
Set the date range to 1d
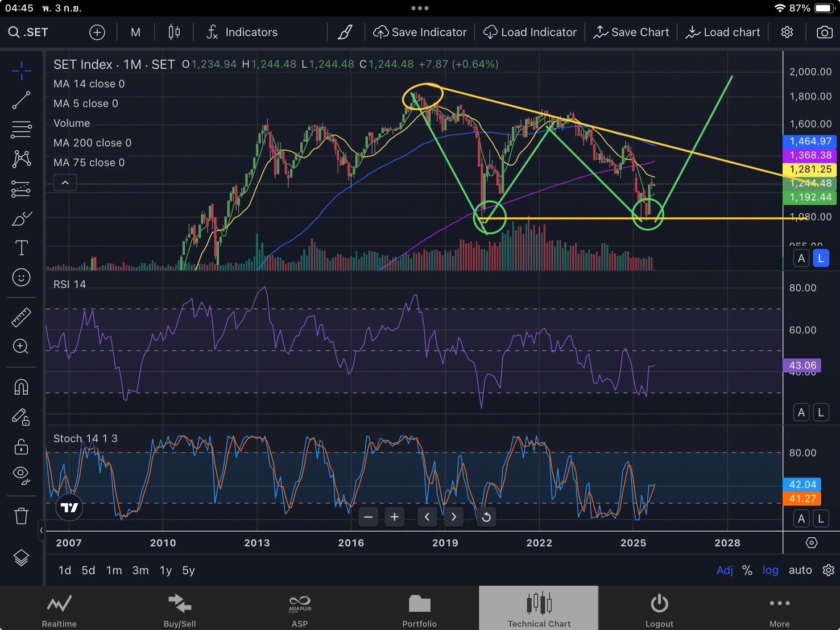[65, 570]
